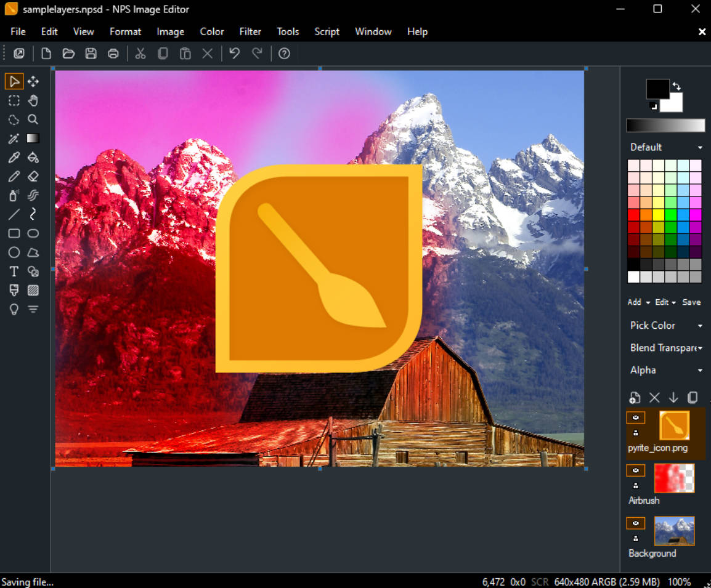Open the stacked-lines options tool

(x=33, y=310)
